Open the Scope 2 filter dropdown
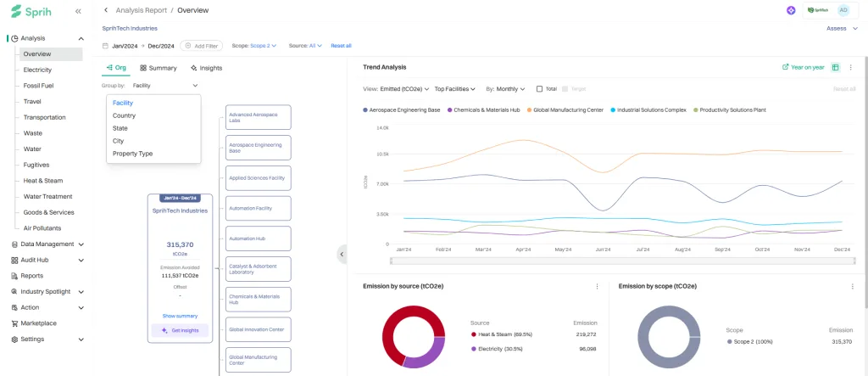868x376 pixels. click(263, 46)
